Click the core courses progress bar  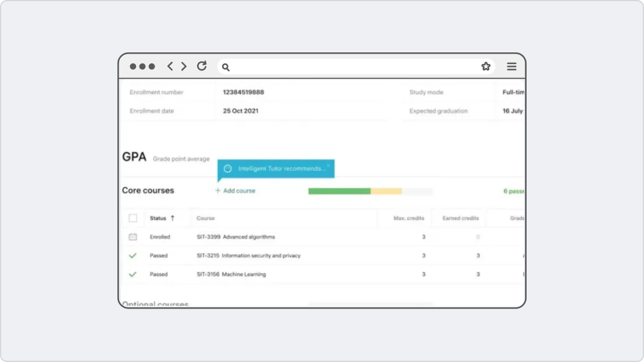pyautogui.click(x=370, y=191)
